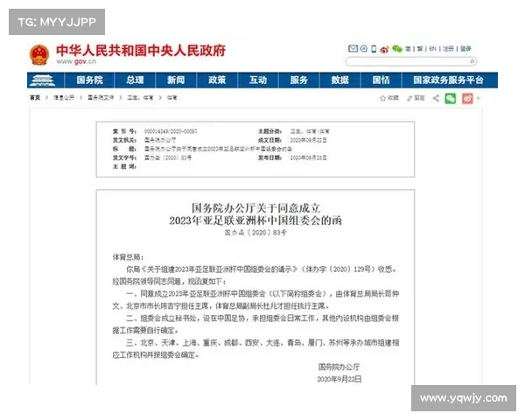This screenshot has width=525, height=420.
Task: Open 卫生、体育 in the breadcrumb
Action: click(140, 98)
